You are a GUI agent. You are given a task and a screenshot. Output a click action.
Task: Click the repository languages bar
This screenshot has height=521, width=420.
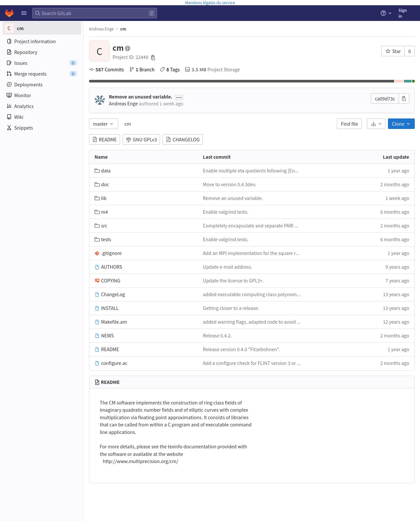pos(252,81)
